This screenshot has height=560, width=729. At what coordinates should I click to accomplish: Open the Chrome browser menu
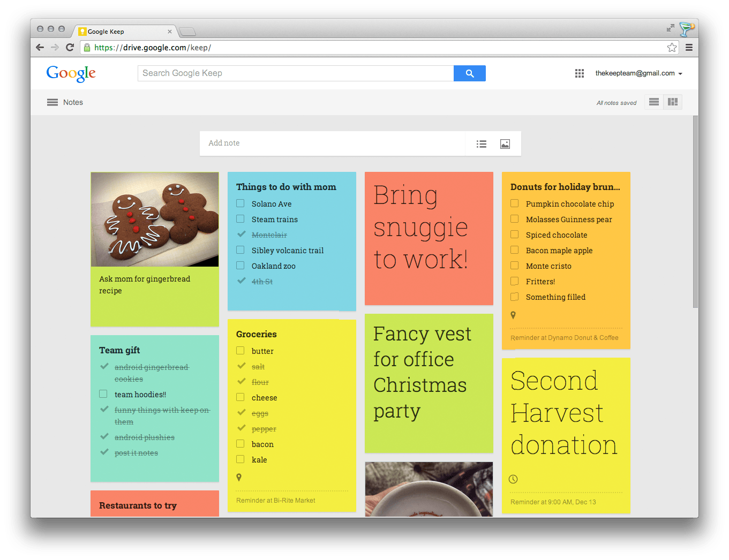689,48
